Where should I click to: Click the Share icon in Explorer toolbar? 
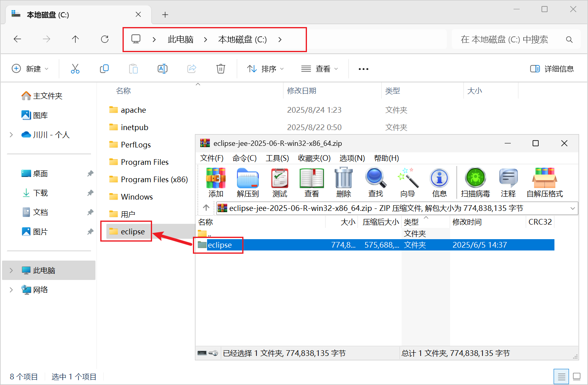[x=192, y=69]
